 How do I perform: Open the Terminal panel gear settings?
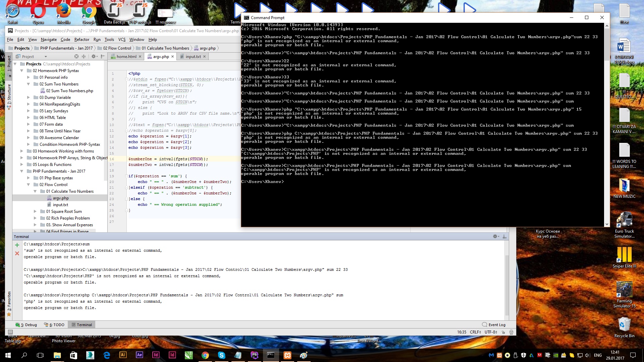tap(496, 237)
